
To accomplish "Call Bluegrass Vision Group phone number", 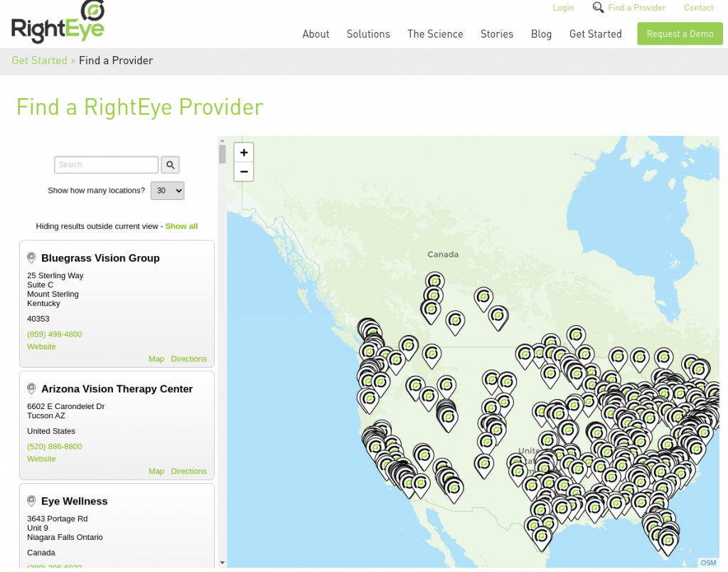I will (x=54, y=334).
